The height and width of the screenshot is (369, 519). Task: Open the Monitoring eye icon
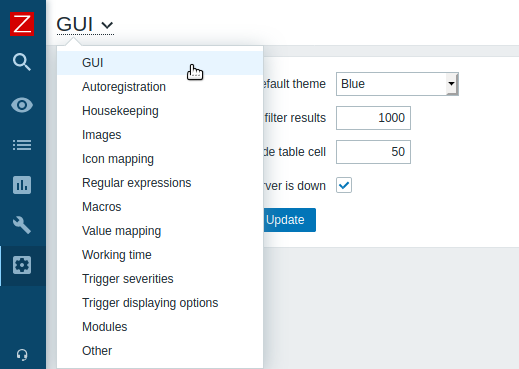[22, 105]
